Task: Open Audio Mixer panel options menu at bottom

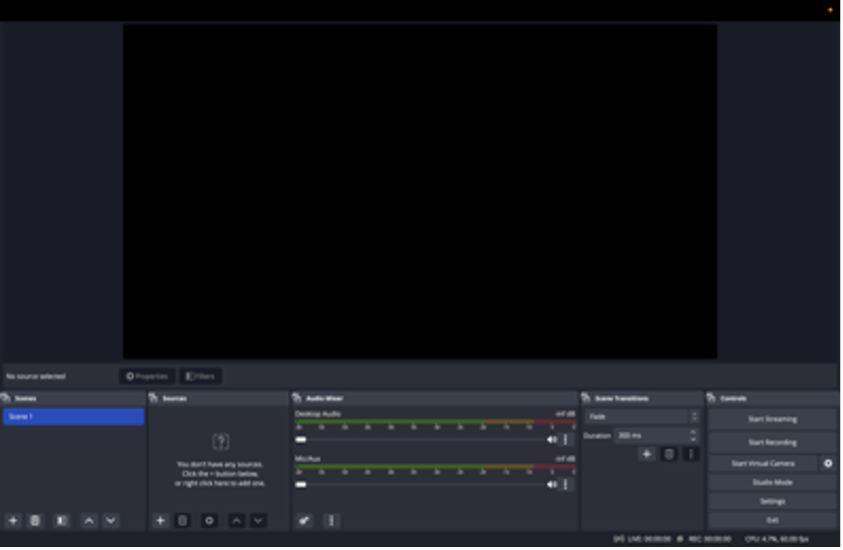Action: 332,522
